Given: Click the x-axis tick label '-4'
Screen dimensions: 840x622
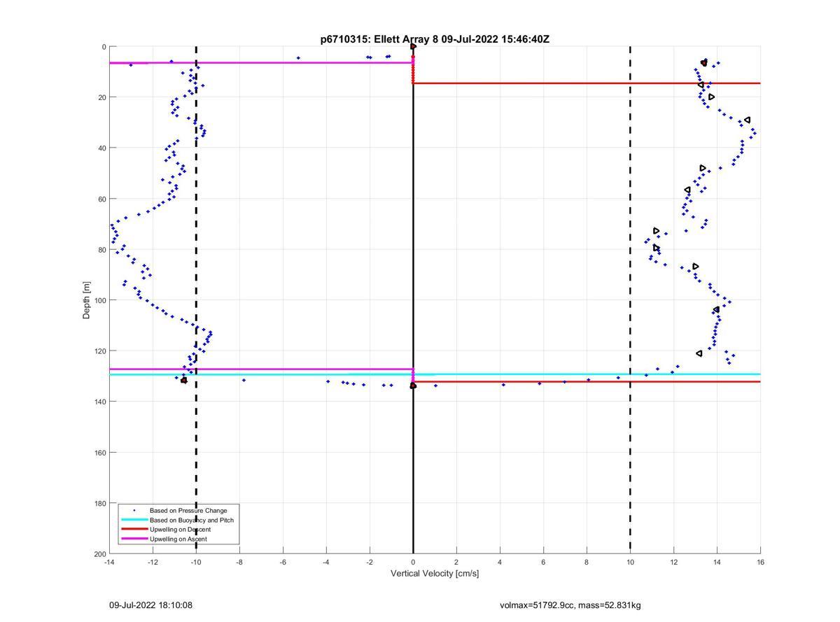Looking at the screenshot, I should coord(326,562).
